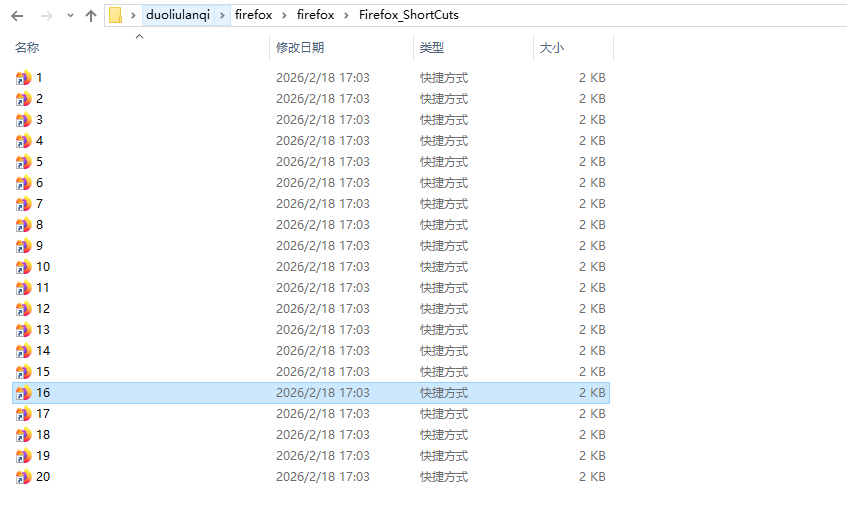Select the file row named 18
Viewport: 847px width, 508px height.
click(x=43, y=435)
